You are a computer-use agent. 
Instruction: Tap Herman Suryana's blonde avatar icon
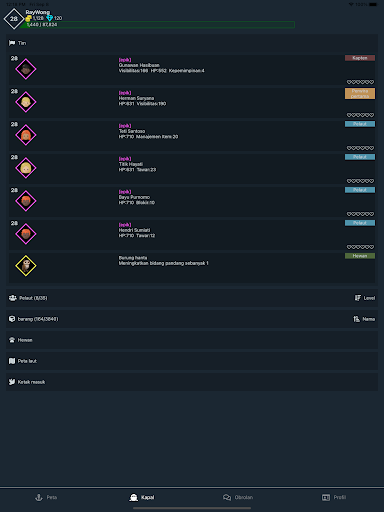click(26, 102)
